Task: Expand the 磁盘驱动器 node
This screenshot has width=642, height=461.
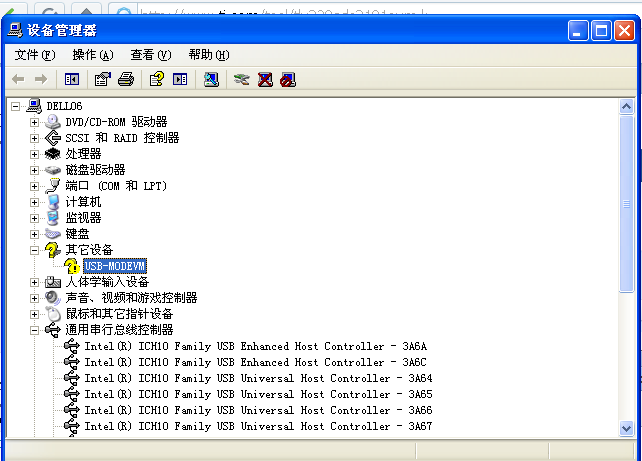Action: pyautogui.click(x=34, y=170)
